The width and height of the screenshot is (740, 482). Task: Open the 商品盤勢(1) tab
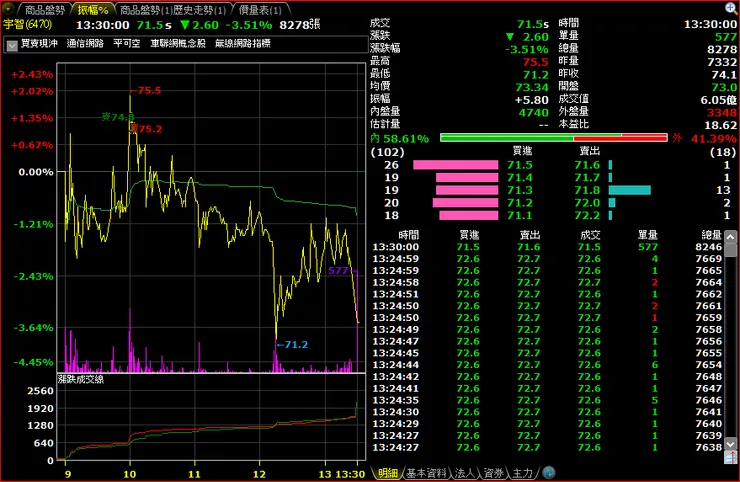point(145,10)
